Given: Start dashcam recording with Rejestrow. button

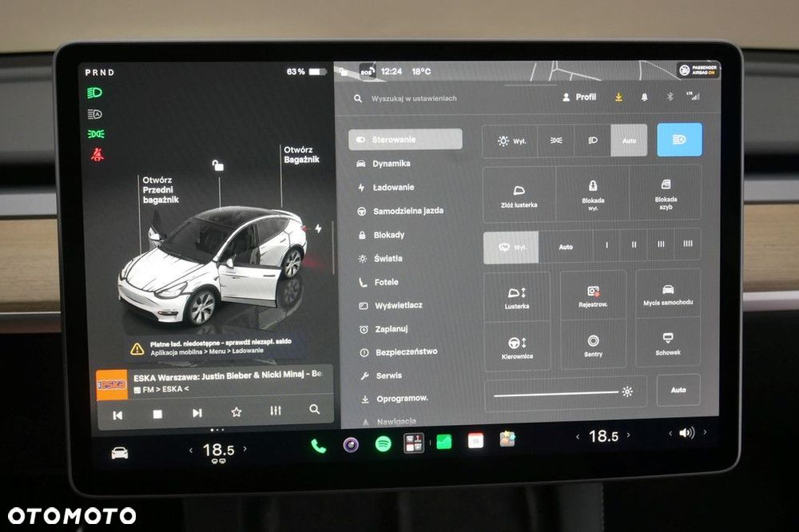Looking at the screenshot, I should coord(593,296).
